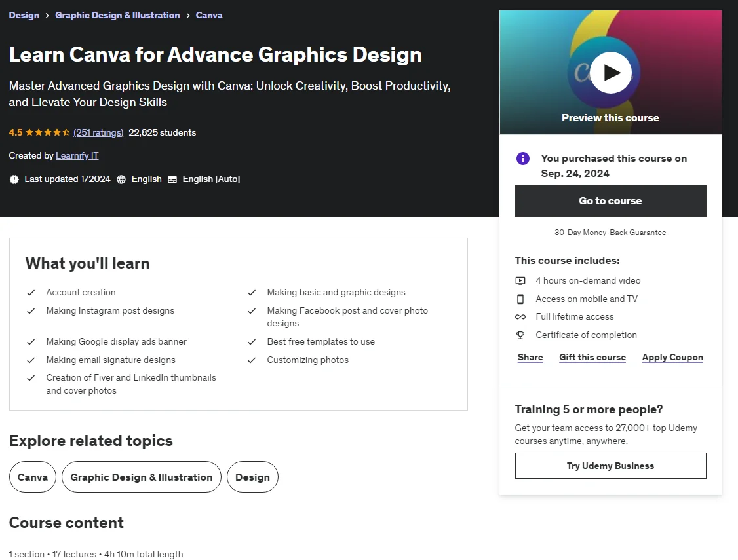Viewport: 738px width, 560px height.
Task: Click the 4.5 rating number
Action: pyautogui.click(x=16, y=132)
